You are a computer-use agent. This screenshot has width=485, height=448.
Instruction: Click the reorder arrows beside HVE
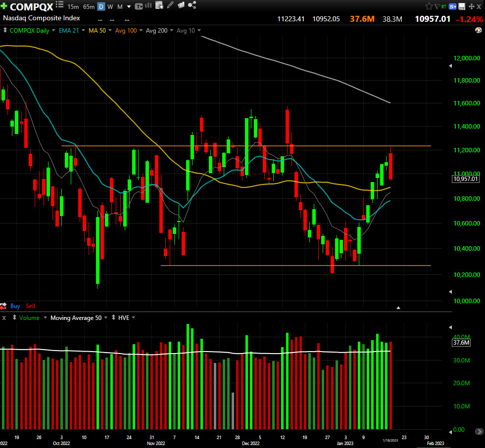(113, 317)
